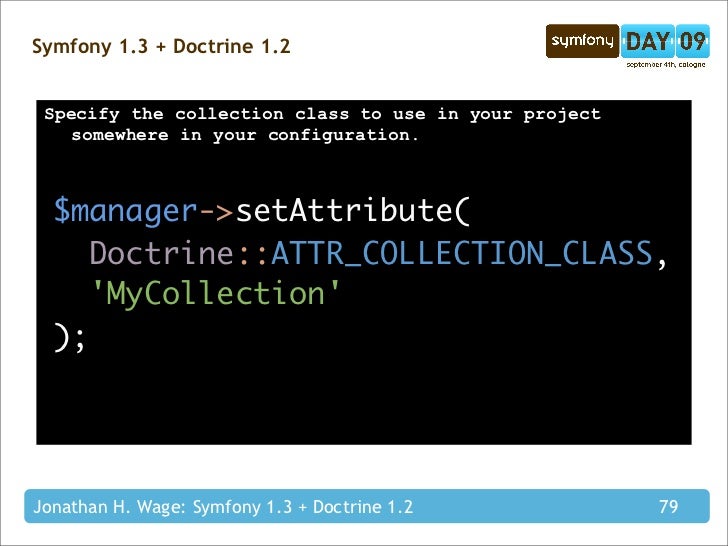Click the closing ');' in the code
The width and height of the screenshot is (728, 546).
[70, 338]
